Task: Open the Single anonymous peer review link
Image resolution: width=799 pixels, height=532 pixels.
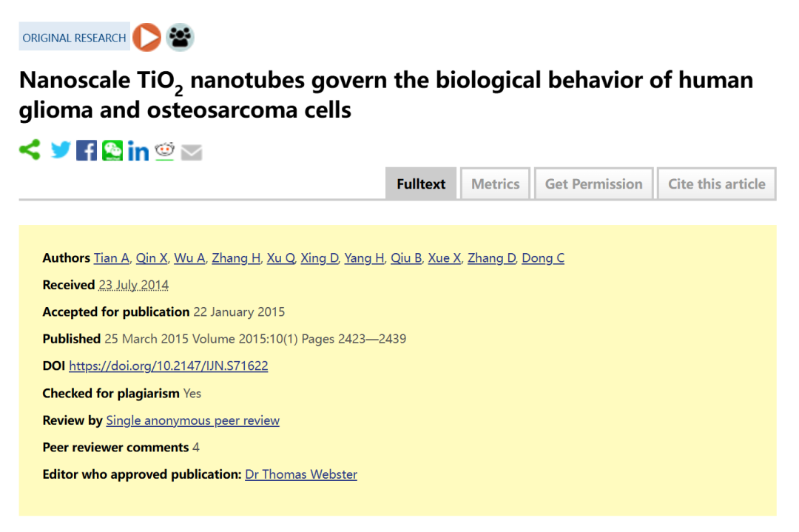Action: pos(192,420)
